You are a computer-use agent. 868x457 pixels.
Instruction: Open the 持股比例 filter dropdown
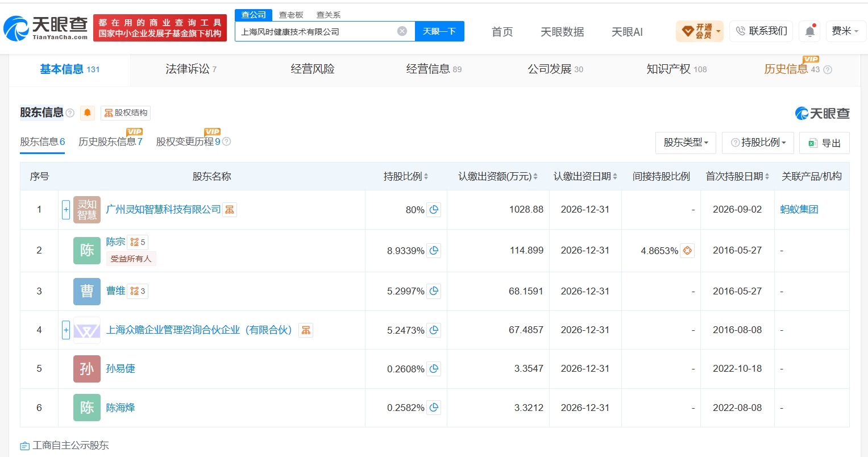pyautogui.click(x=758, y=143)
